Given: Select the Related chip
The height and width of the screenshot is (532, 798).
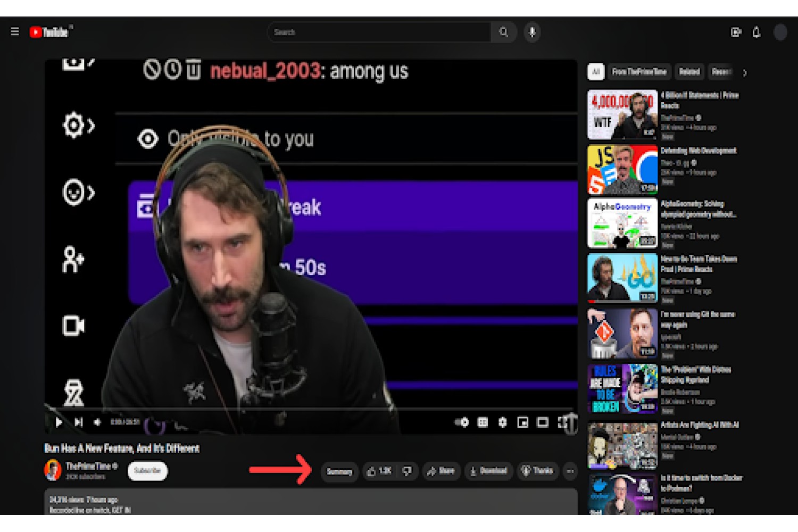Looking at the screenshot, I should [689, 72].
